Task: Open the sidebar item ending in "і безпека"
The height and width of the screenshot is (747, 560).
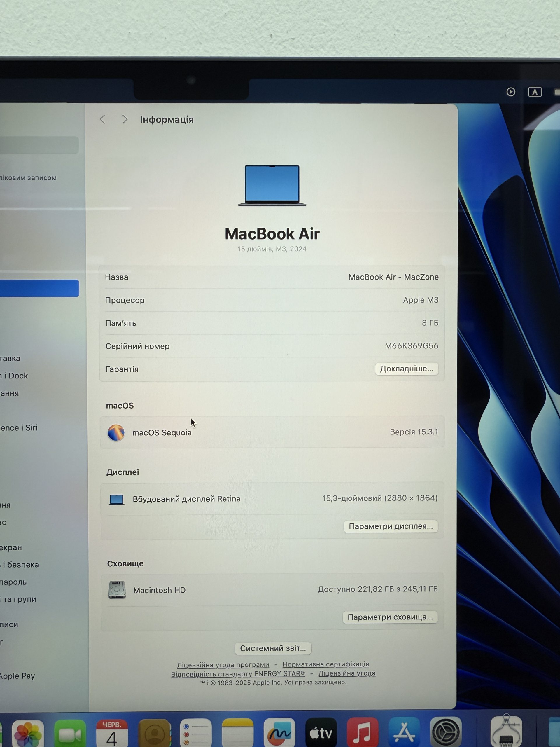Action: coord(20,564)
